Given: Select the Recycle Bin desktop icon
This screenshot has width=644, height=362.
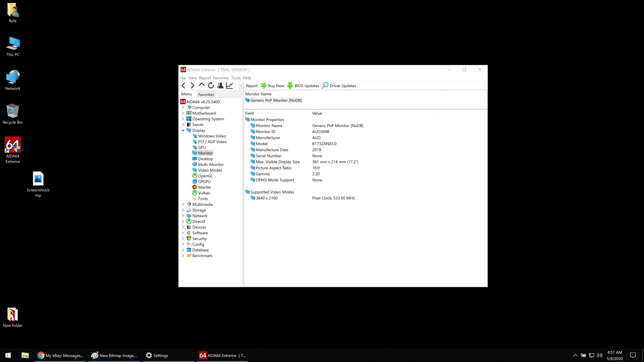Looking at the screenshot, I should (x=13, y=114).
